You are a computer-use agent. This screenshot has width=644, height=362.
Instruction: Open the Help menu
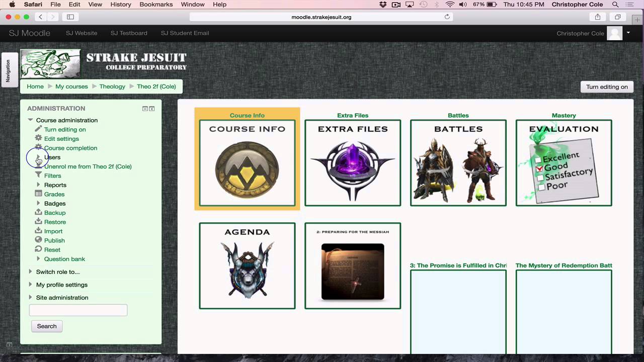tap(219, 5)
